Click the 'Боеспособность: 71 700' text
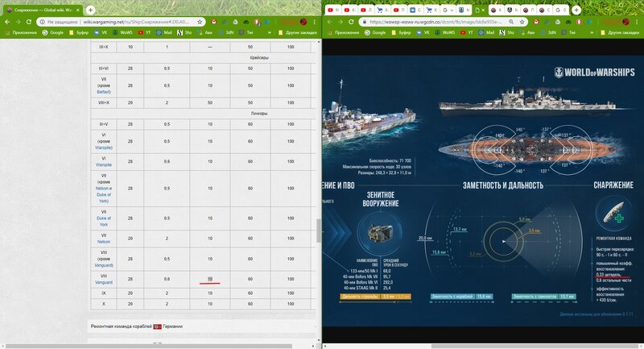This screenshot has height=349, width=644. (x=390, y=160)
